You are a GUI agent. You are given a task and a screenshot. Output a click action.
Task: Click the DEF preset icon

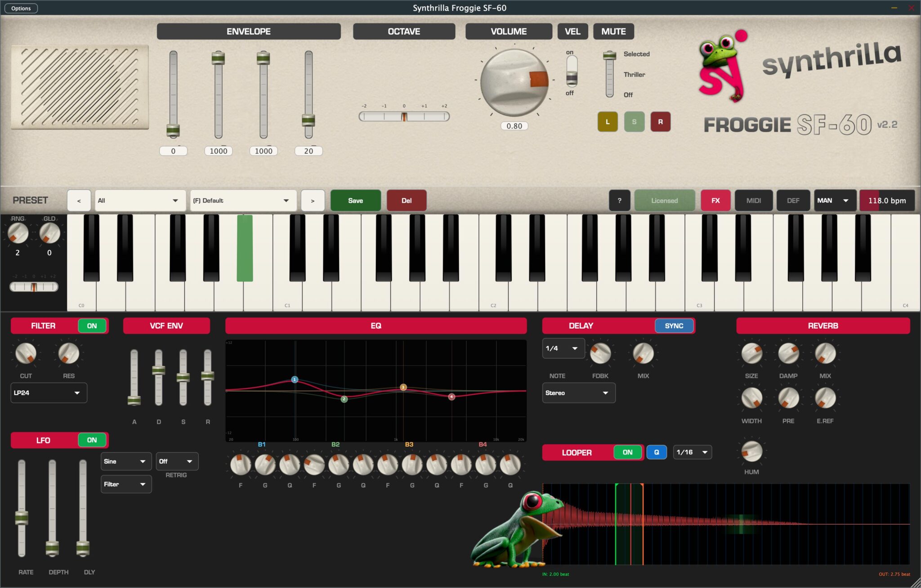pos(793,200)
